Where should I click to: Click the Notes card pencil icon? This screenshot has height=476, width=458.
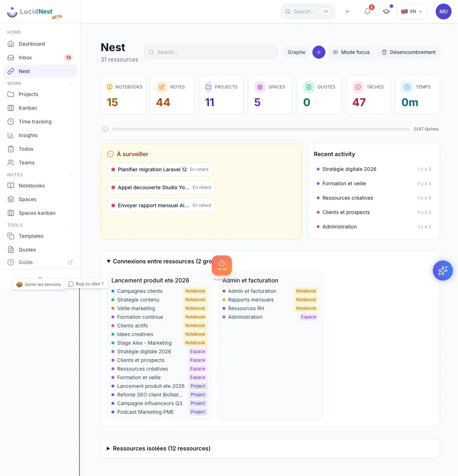162,87
